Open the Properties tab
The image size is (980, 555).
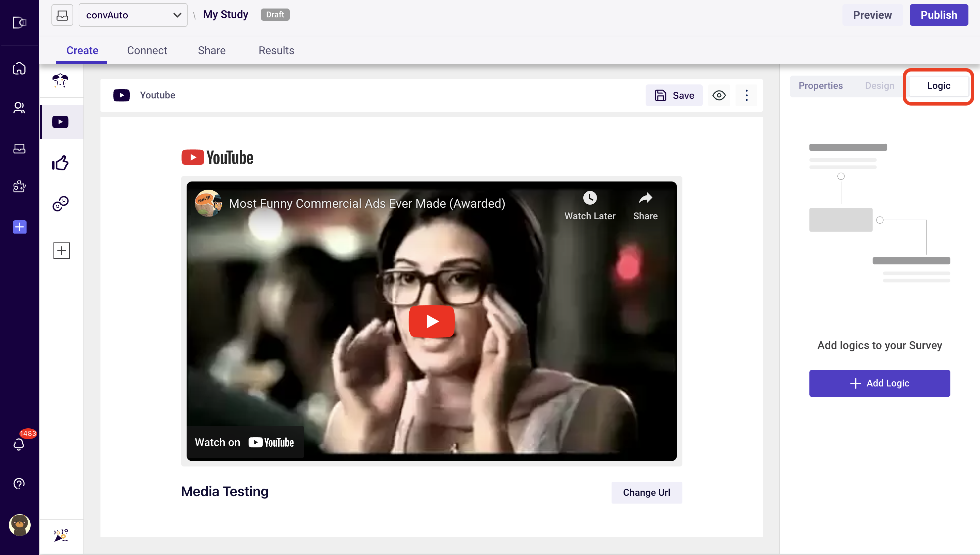click(x=821, y=86)
